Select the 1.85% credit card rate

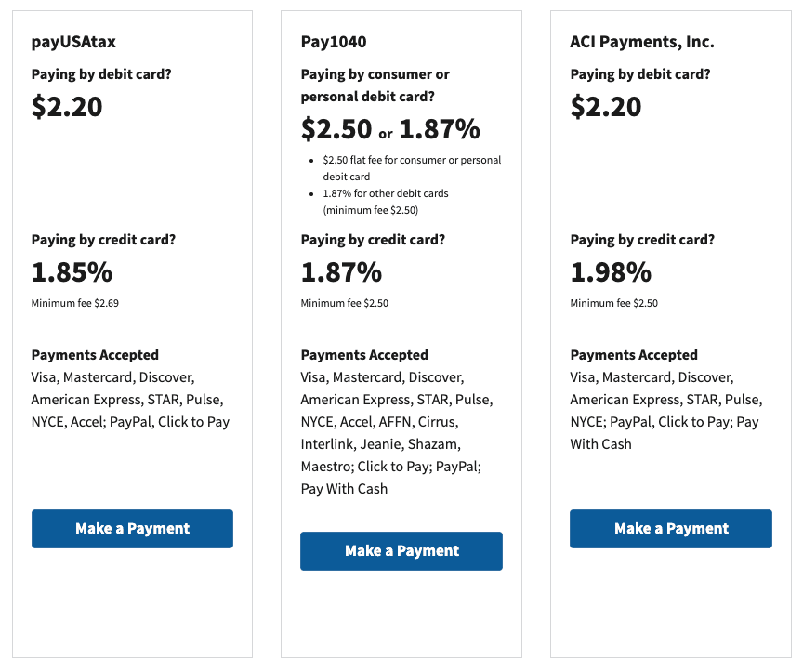tap(66, 273)
